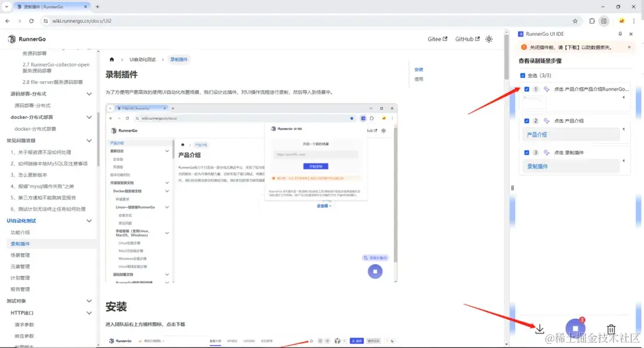Screen dimensions: 644x348
Task: Click the breadcrumb home icon
Action: [x=112, y=60]
